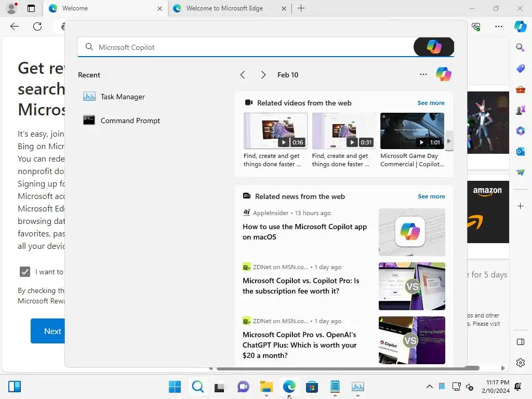Screen dimensions: 532x399
Task: Open Edge browser essentials heart icon
Action: coord(476,26)
